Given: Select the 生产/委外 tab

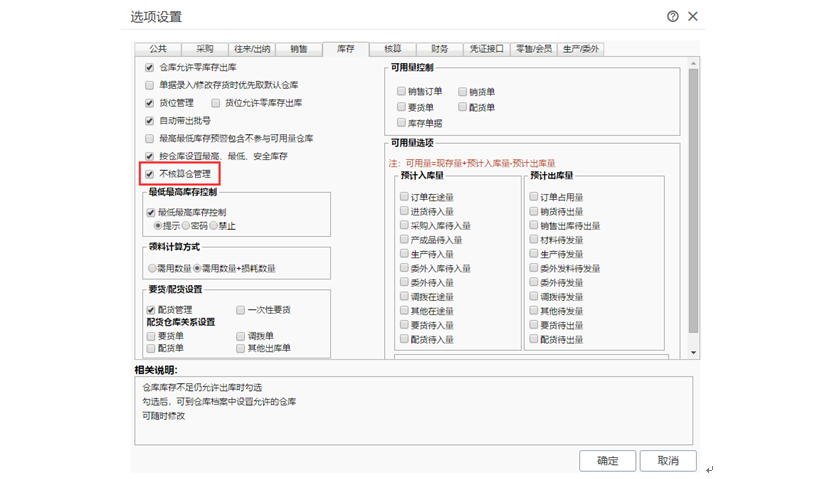Looking at the screenshot, I should (581, 49).
